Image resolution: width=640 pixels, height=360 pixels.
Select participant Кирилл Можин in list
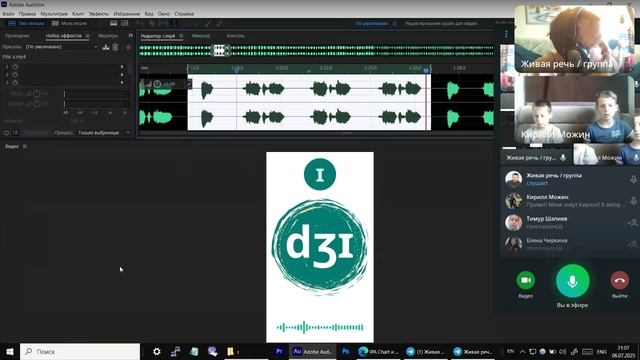point(570,201)
